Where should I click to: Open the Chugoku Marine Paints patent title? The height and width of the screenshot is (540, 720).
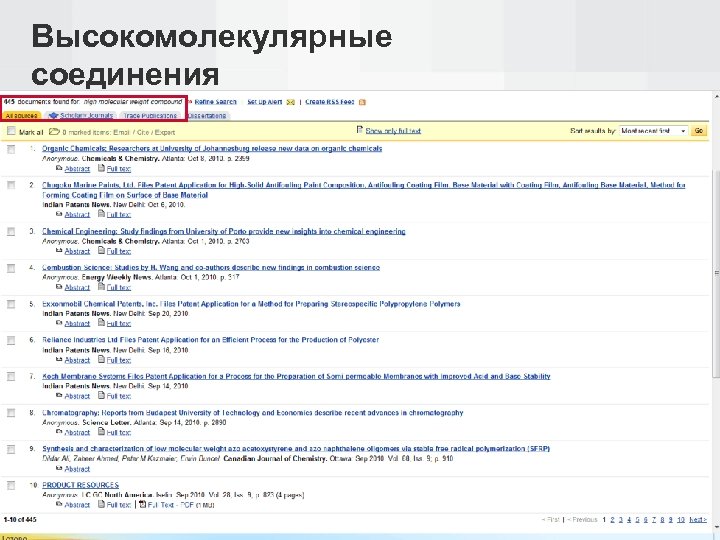pyautogui.click(x=363, y=190)
